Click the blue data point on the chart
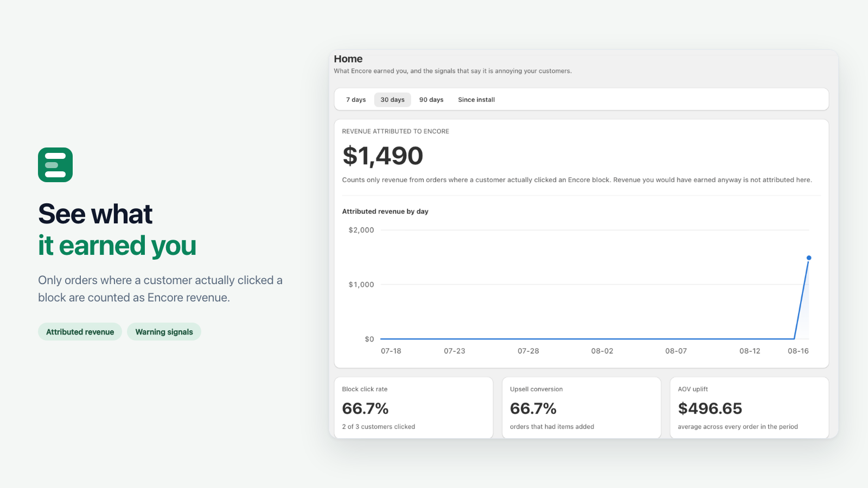 pos(809,258)
